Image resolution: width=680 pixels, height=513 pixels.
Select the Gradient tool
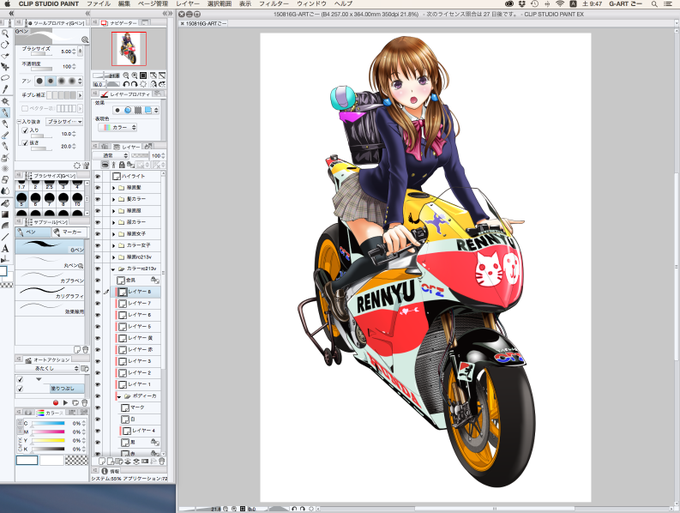click(5, 214)
